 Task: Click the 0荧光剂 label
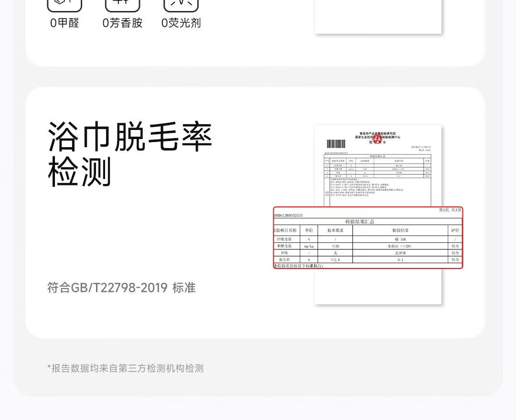[x=181, y=23]
